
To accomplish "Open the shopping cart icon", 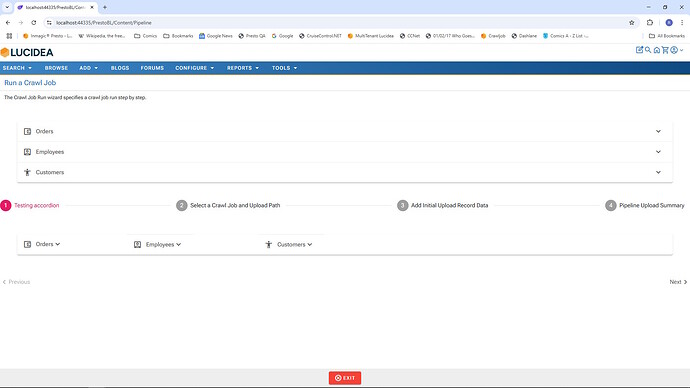I will pos(665,50).
